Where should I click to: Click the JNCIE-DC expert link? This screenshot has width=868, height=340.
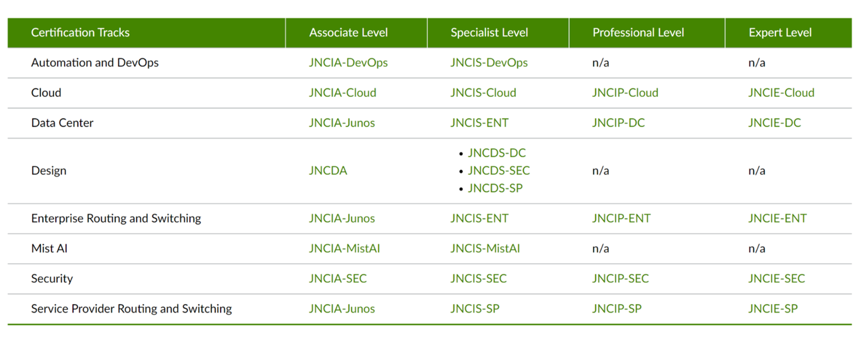point(774,123)
